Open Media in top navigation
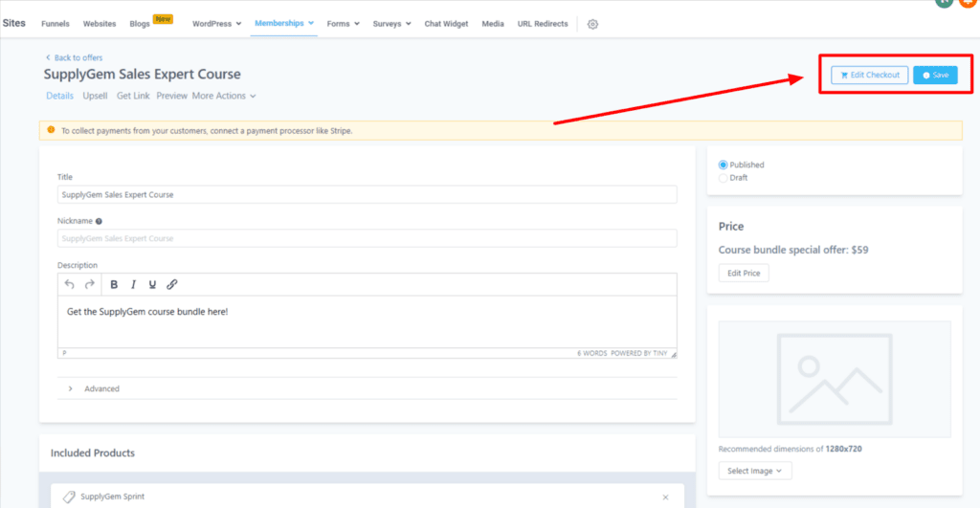980x508 pixels. (493, 24)
